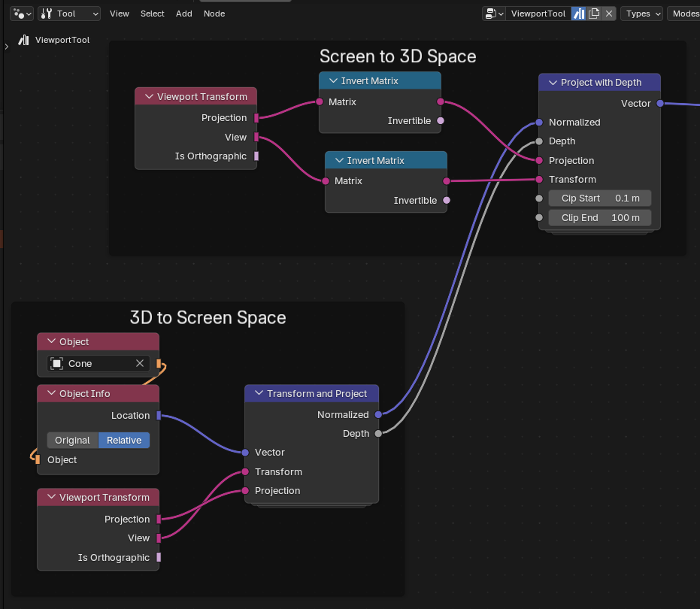
Task: Duplicate the ViewportTool node group via copy icon
Action: [x=594, y=14]
